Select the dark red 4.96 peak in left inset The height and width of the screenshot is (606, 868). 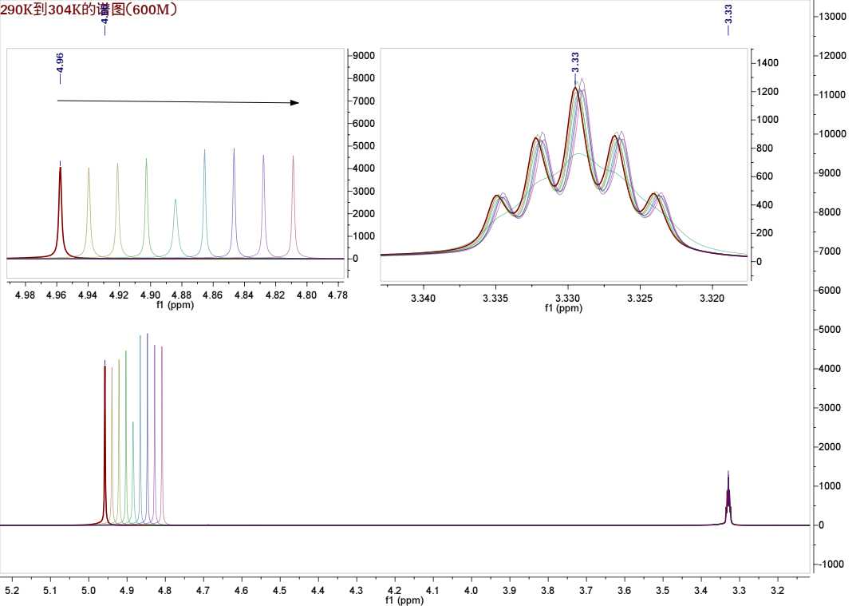click(61, 208)
